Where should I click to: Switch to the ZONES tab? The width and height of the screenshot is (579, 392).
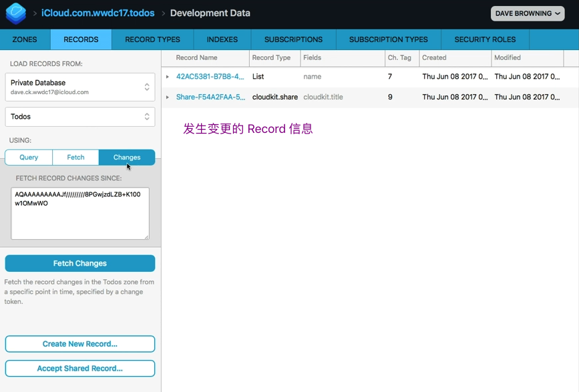(25, 39)
